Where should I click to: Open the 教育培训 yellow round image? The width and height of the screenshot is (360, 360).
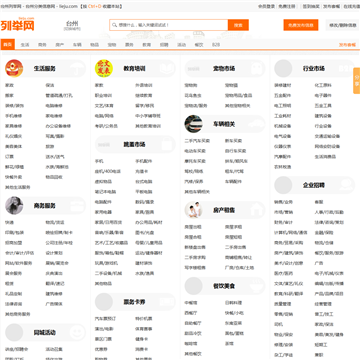[x=104, y=68]
